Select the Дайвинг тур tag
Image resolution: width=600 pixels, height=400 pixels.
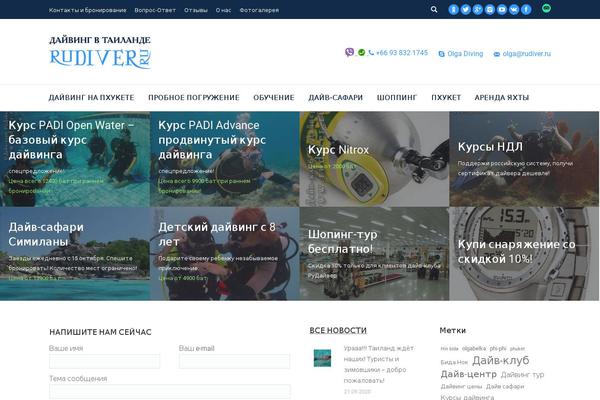(522, 375)
